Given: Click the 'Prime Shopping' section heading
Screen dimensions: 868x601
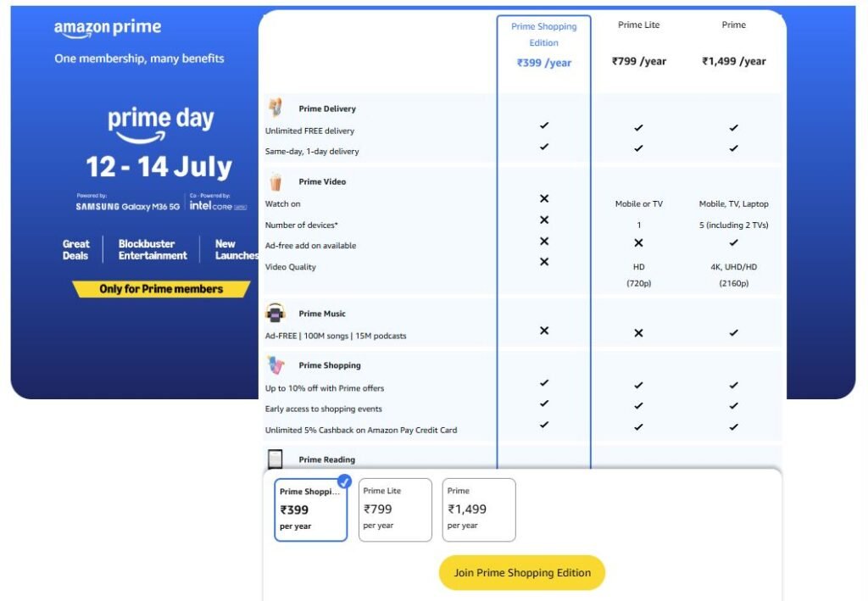Looking at the screenshot, I should (x=330, y=365).
